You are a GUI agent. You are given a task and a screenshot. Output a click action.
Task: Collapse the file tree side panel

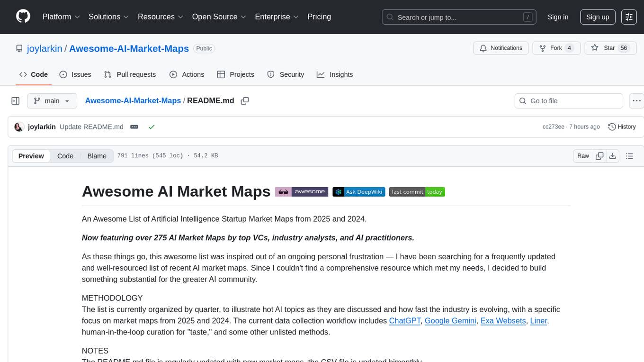tap(16, 101)
